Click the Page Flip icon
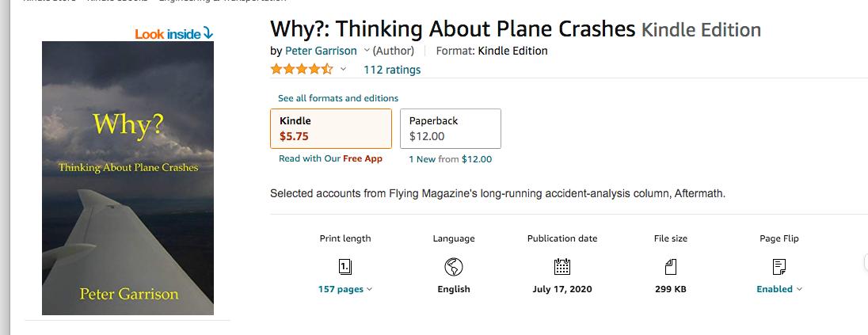868x335 pixels. coord(779,266)
